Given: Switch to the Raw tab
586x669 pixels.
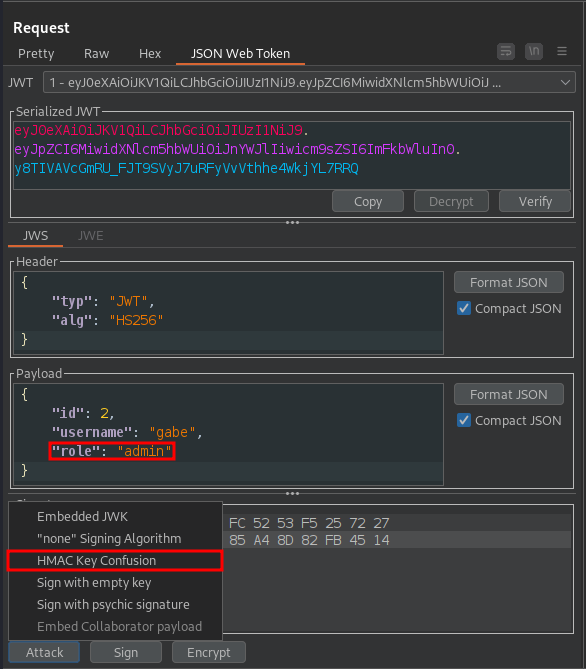Looking at the screenshot, I should (x=96, y=54).
